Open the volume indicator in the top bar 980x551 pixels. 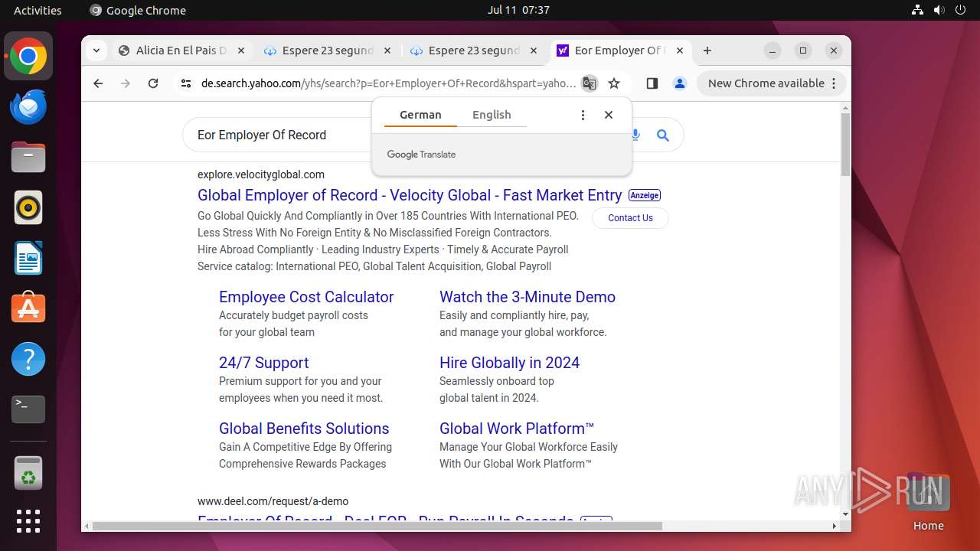pyautogui.click(x=939, y=10)
